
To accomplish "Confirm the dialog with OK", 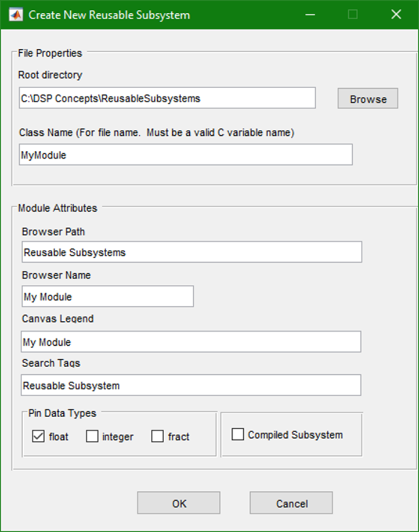I will point(179,503).
